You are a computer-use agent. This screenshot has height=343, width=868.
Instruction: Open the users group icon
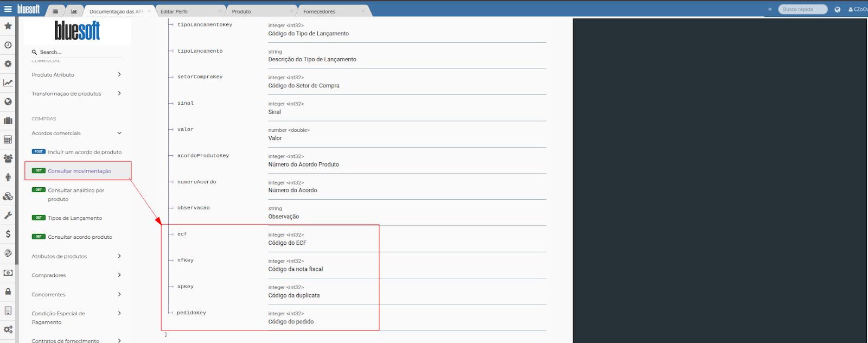[x=8, y=158]
